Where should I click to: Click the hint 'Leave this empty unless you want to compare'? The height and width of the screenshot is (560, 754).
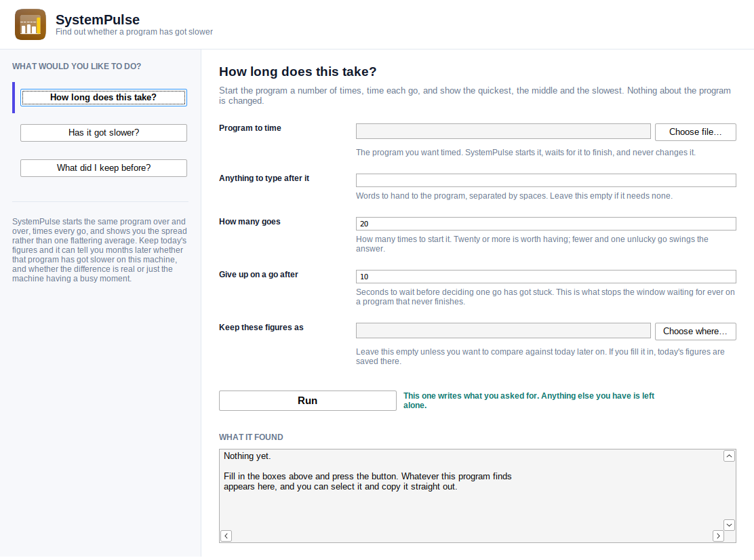point(540,356)
